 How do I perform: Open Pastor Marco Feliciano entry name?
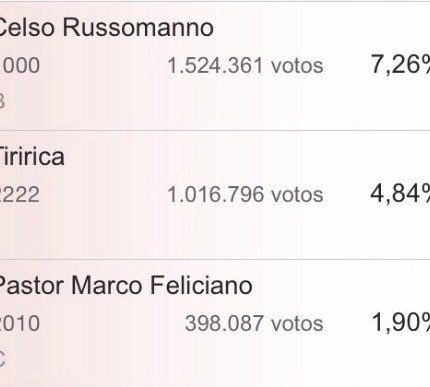(125, 285)
